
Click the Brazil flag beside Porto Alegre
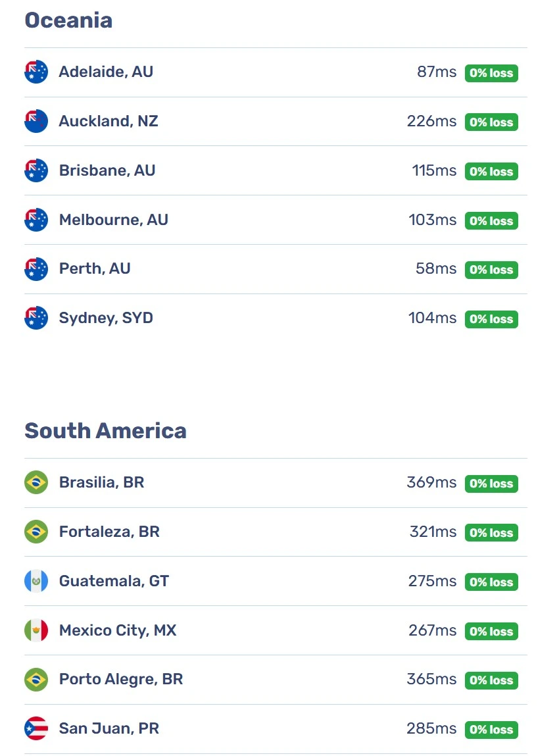pyautogui.click(x=36, y=679)
